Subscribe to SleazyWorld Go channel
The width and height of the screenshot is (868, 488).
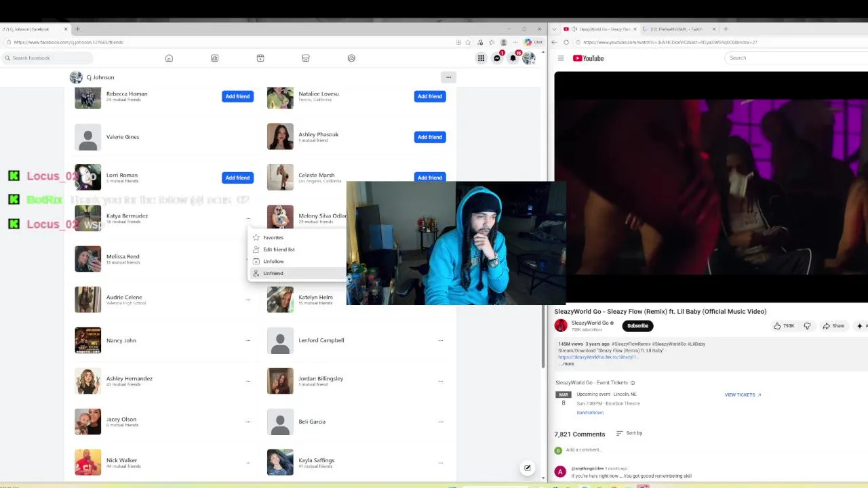637,326
